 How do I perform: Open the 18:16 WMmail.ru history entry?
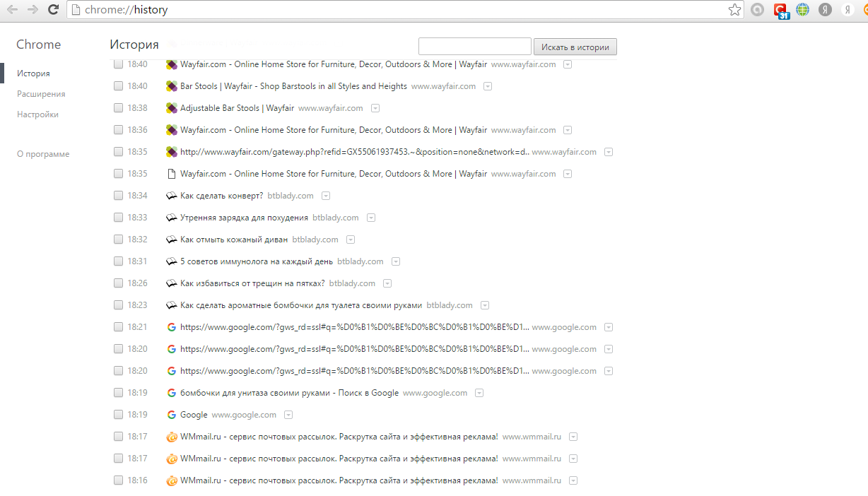coord(339,480)
